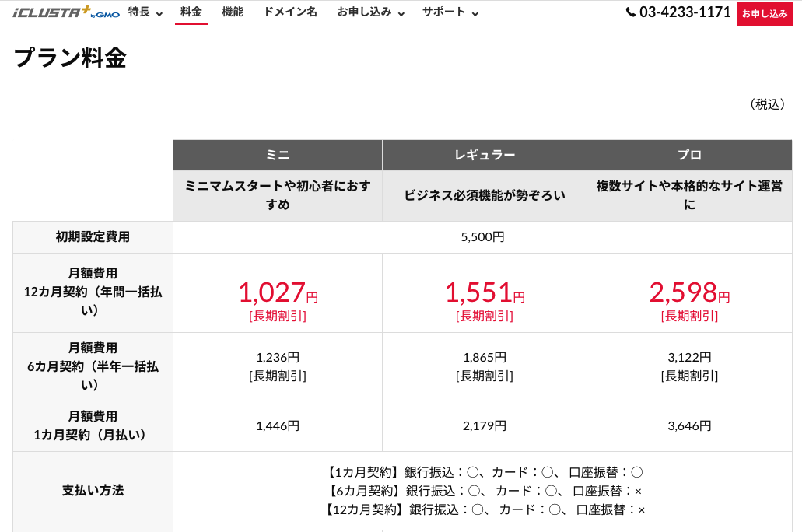Screen dimensions: 802x532
Task: Click the phone icon beside 03-4233-1171
Action: [631, 12]
